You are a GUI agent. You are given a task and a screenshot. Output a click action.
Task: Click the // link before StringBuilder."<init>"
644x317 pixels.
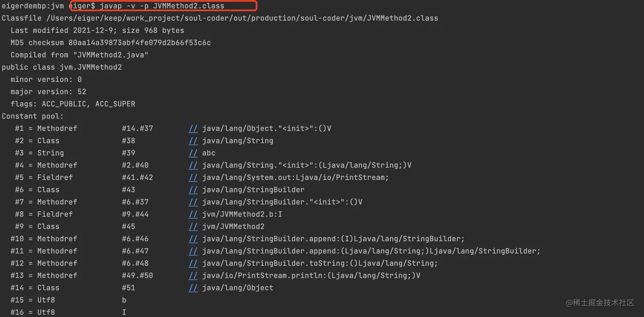coord(193,202)
